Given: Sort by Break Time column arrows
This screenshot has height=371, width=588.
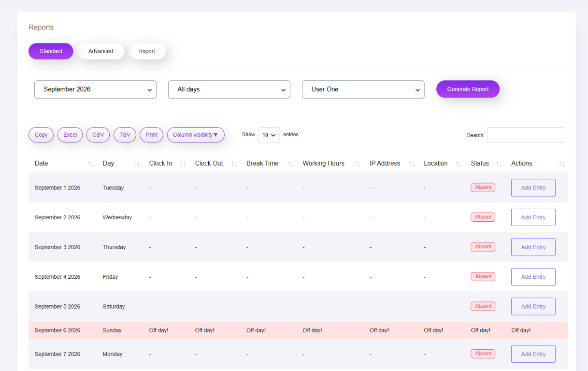Looking at the screenshot, I should click(x=290, y=164).
